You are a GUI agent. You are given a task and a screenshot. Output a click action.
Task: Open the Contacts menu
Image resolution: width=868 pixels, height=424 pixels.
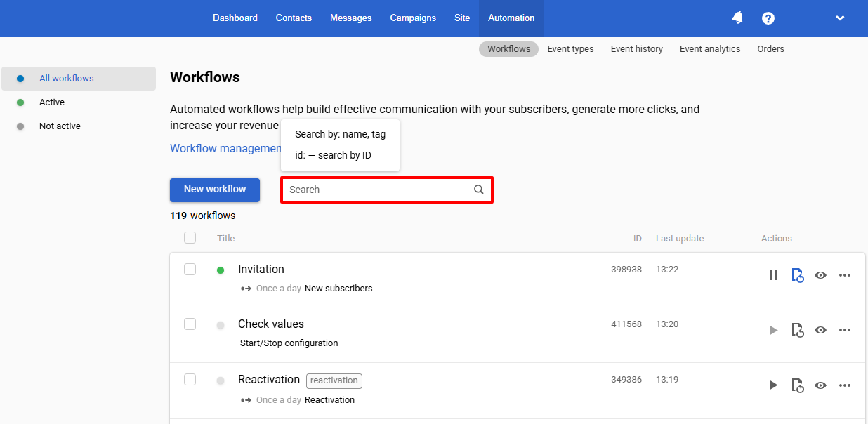(x=294, y=18)
